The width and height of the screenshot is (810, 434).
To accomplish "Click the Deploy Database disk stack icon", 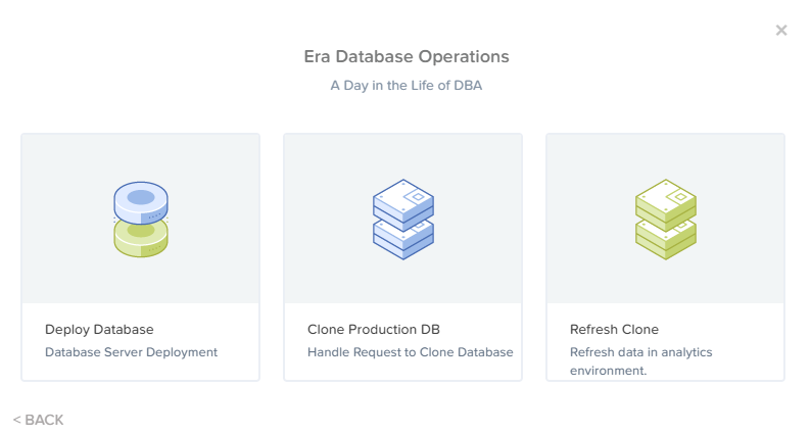I will pyautogui.click(x=141, y=219).
